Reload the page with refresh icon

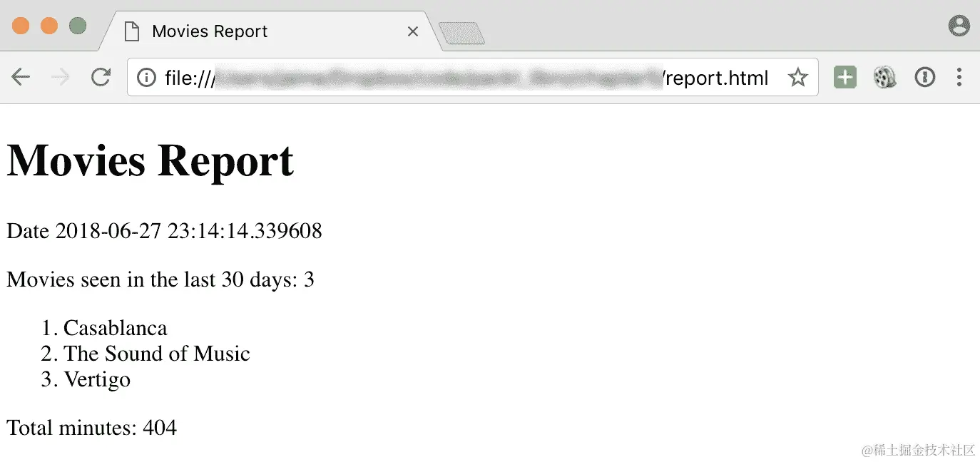[x=101, y=77]
